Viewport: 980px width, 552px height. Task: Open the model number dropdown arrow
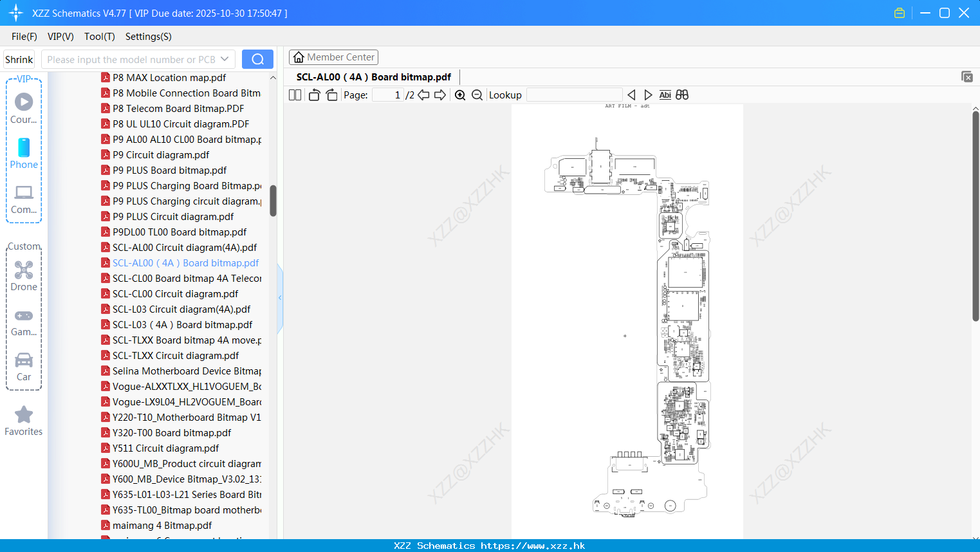(225, 59)
